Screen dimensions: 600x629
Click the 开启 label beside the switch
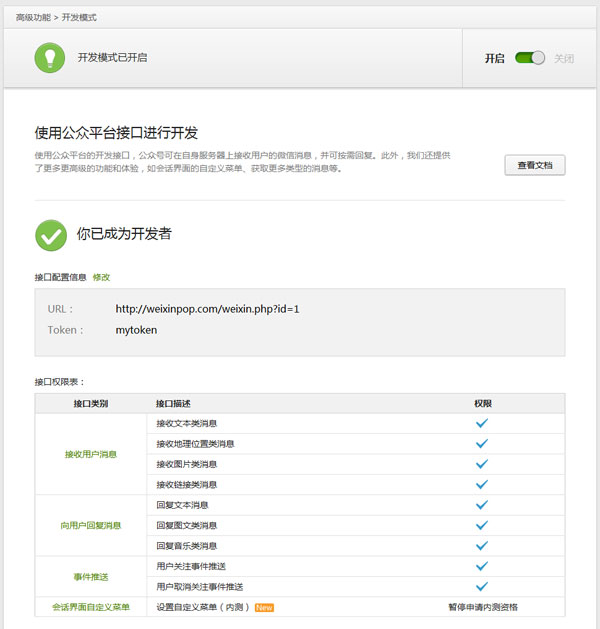494,59
